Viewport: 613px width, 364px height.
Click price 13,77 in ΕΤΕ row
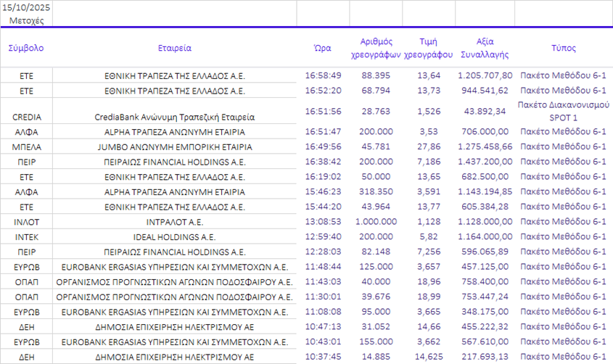429,206
